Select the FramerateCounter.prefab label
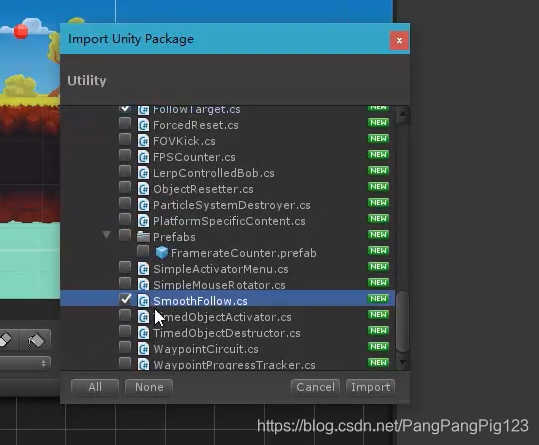The image size is (539, 445). 244,253
